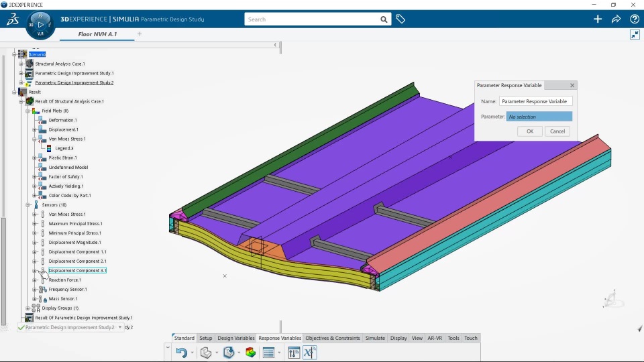Click the Scenario node icon

click(23, 54)
